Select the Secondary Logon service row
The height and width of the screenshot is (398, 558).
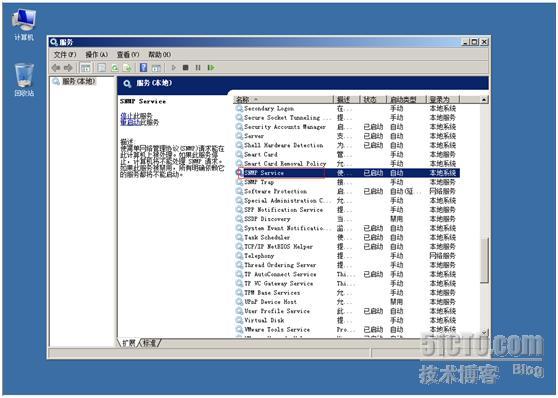pos(347,108)
